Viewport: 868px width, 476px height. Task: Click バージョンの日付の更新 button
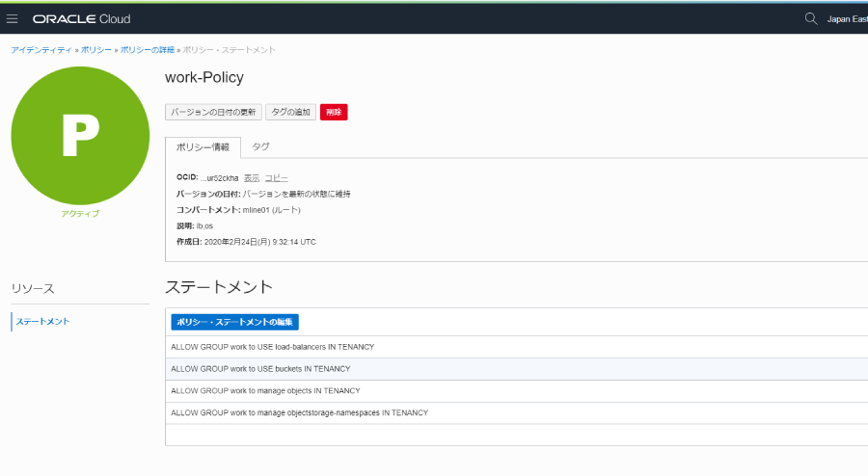[213, 112]
